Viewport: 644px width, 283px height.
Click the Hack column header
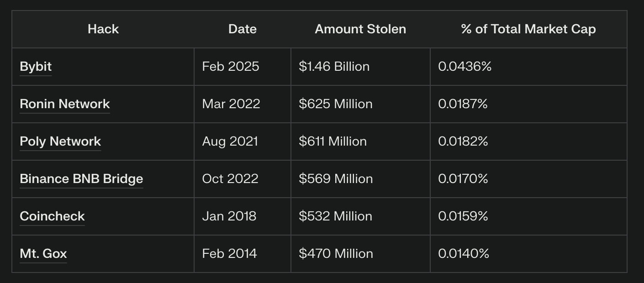pos(103,29)
